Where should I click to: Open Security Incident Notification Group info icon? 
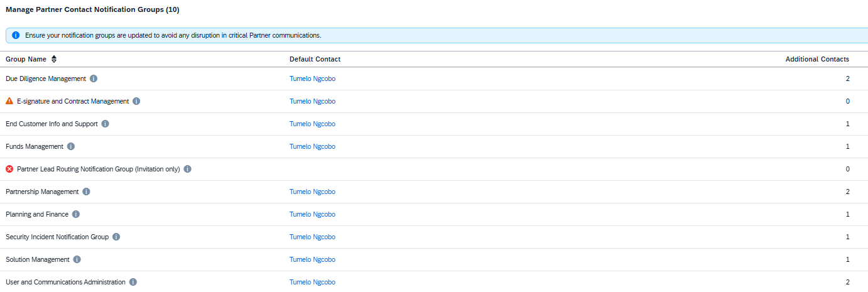pos(116,237)
